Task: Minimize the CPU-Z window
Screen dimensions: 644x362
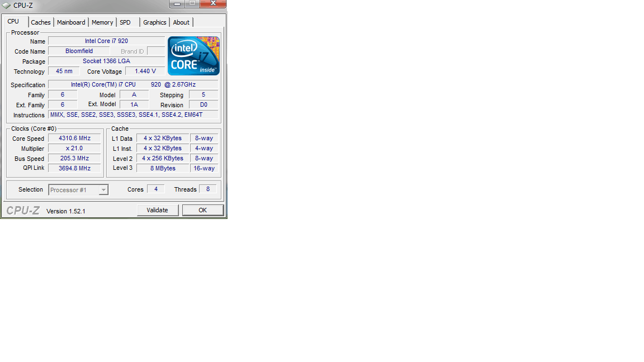Action: click(x=177, y=4)
